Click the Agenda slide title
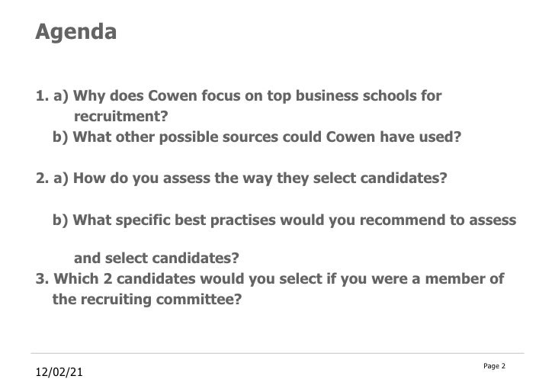Image resolution: width=555 pixels, height=392 pixels. 75,32
